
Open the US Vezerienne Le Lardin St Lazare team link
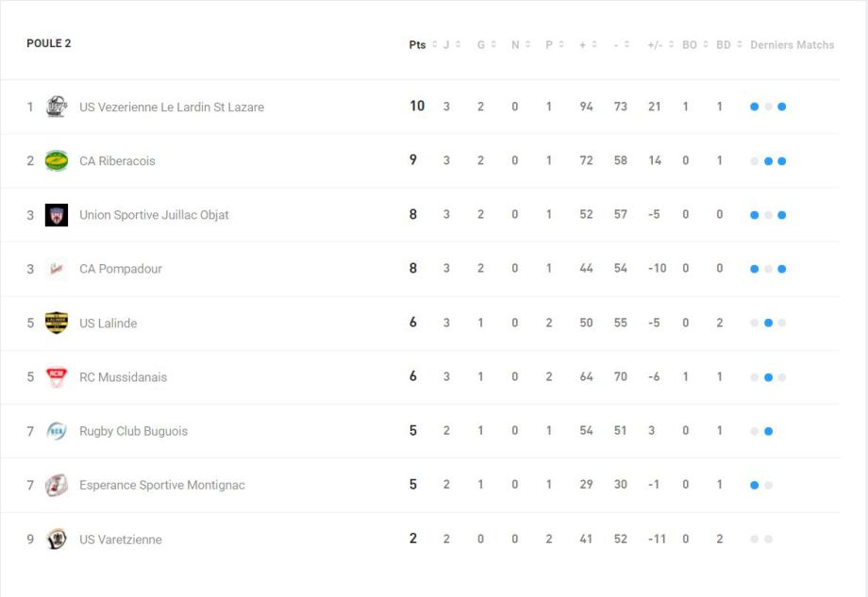(x=172, y=108)
